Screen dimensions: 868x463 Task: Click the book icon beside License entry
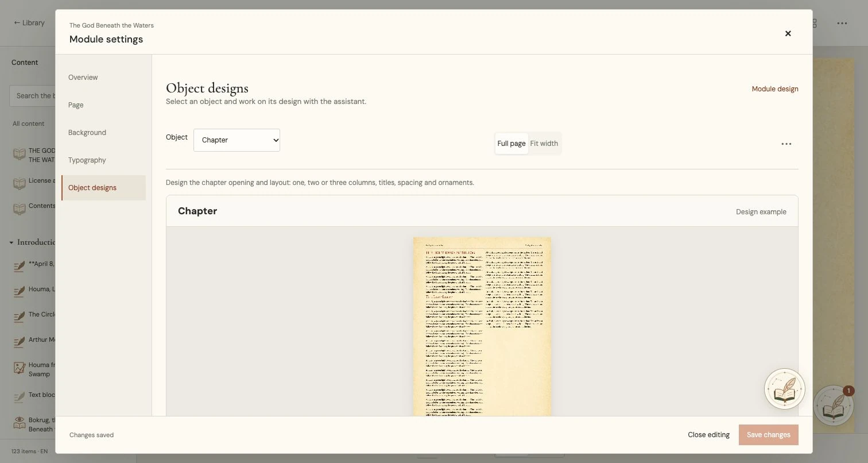tap(20, 183)
